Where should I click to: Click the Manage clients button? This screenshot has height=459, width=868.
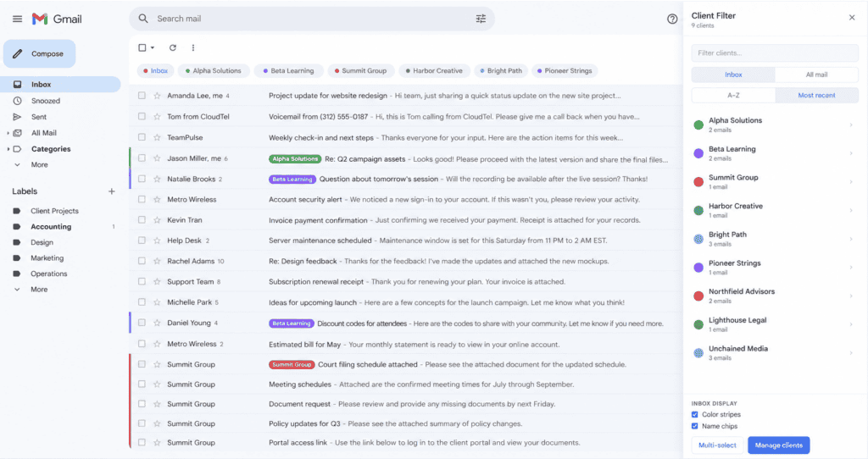[778, 445]
